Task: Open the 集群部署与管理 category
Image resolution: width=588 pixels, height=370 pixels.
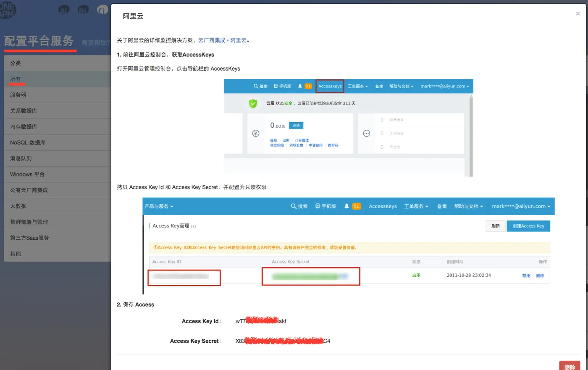Action: tap(58, 222)
